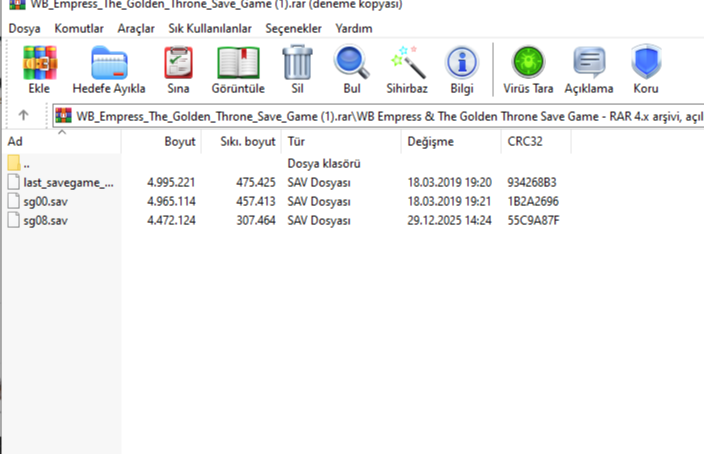704x454 pixels.
Task: Sort by the Boyut column header
Action: [161, 141]
